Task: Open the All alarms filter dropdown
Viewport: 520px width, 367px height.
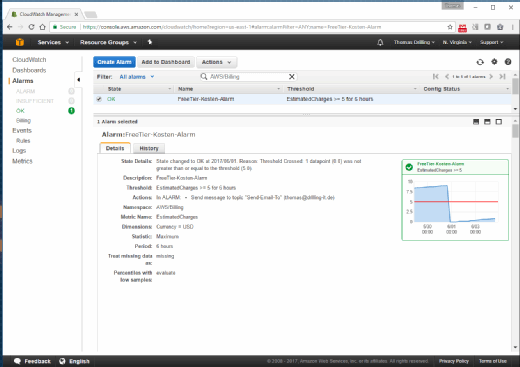Action: (x=137, y=77)
